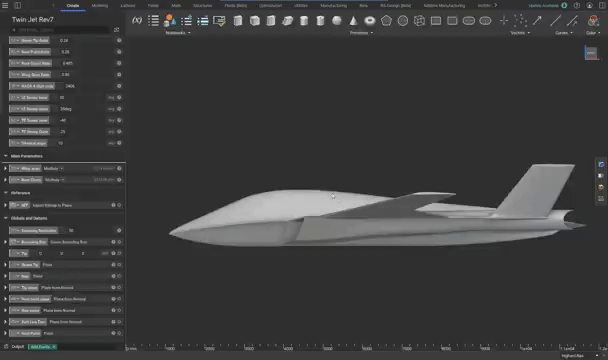The height and width of the screenshot is (360, 608).
Task: Select the wireframe cube icon
Action: pyautogui.click(x=419, y=21)
